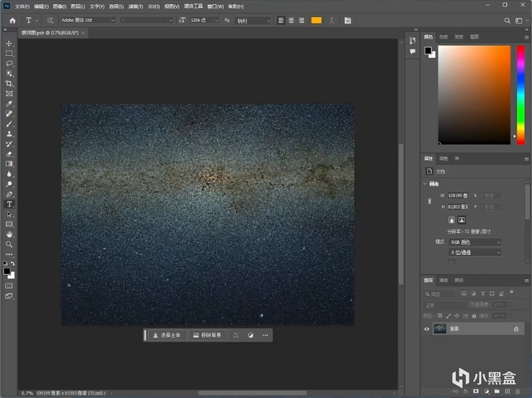The image size is (532, 398).
Task: Toggle the link width and height icon
Action: [430, 201]
